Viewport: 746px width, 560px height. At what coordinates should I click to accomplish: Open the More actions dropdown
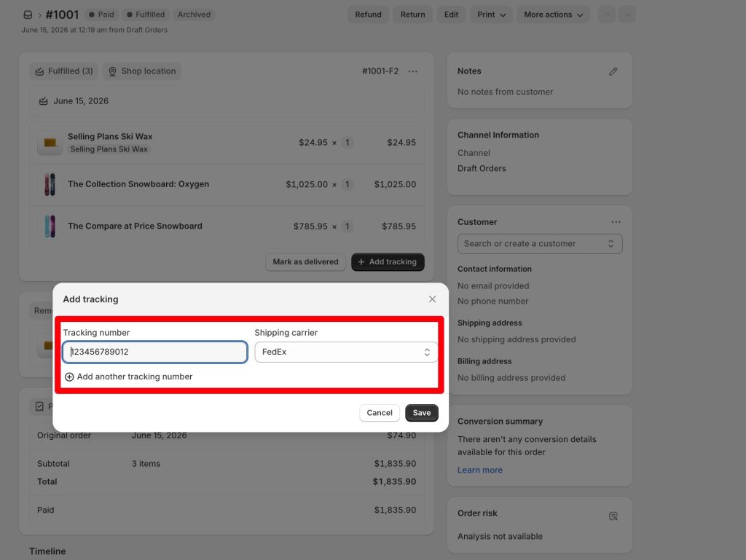554,15
